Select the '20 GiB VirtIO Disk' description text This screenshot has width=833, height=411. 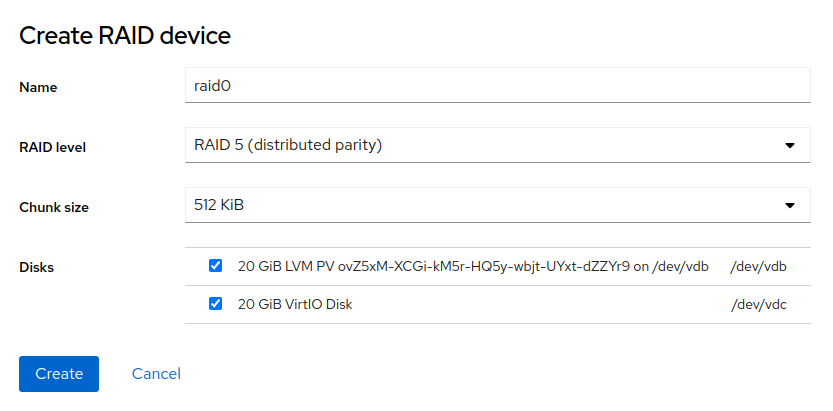[295, 304]
